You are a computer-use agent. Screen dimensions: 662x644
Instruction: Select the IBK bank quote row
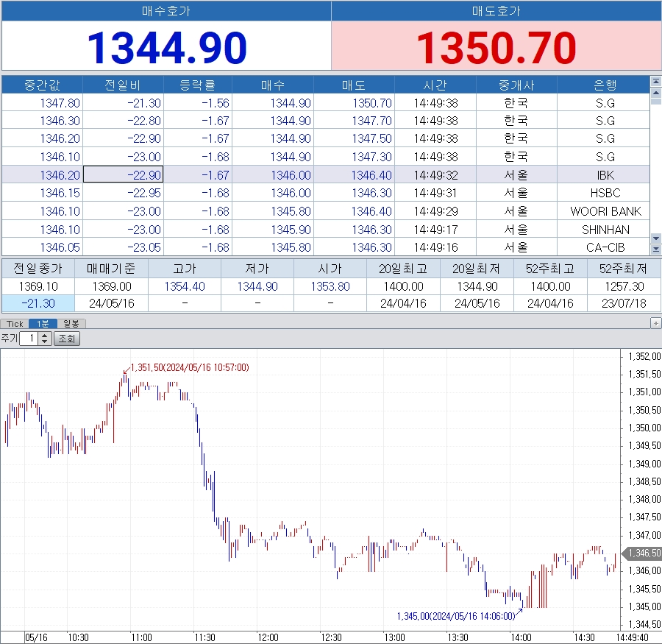[605, 175]
